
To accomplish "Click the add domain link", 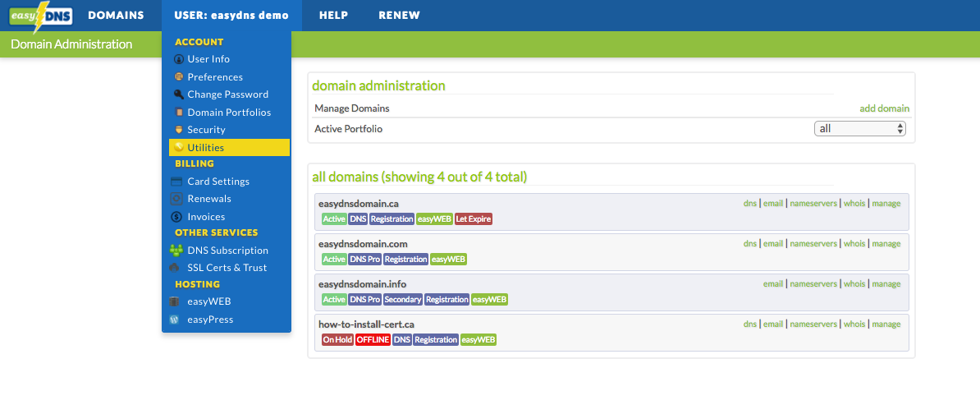I will pyautogui.click(x=884, y=108).
